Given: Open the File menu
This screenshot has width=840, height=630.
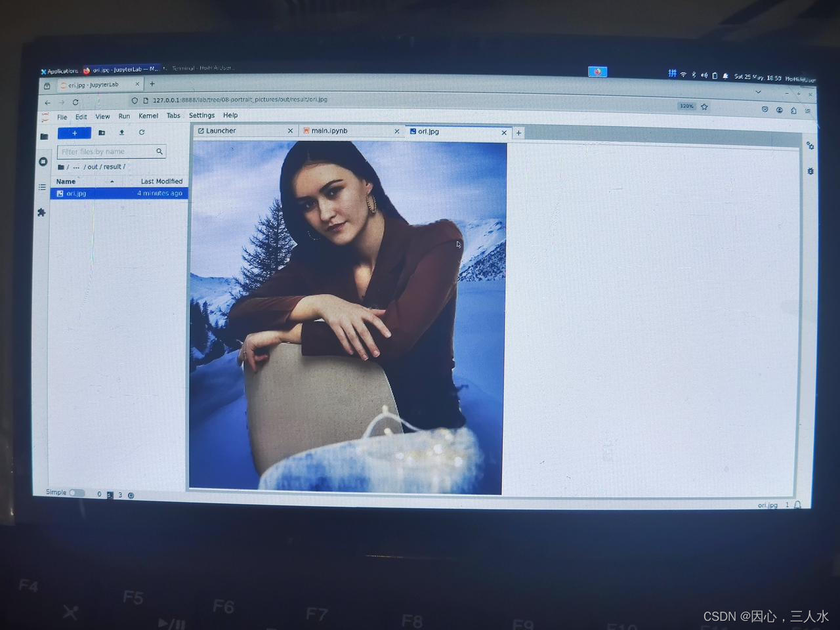Looking at the screenshot, I should click(x=62, y=117).
